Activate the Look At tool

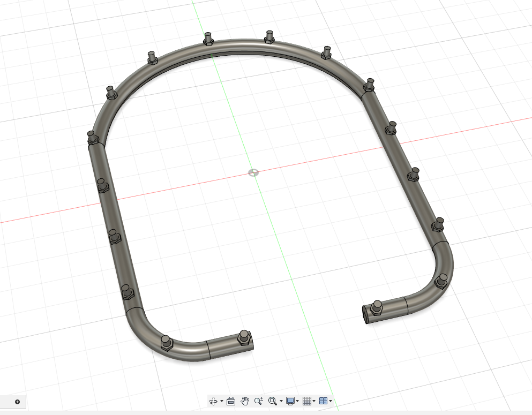point(231,401)
